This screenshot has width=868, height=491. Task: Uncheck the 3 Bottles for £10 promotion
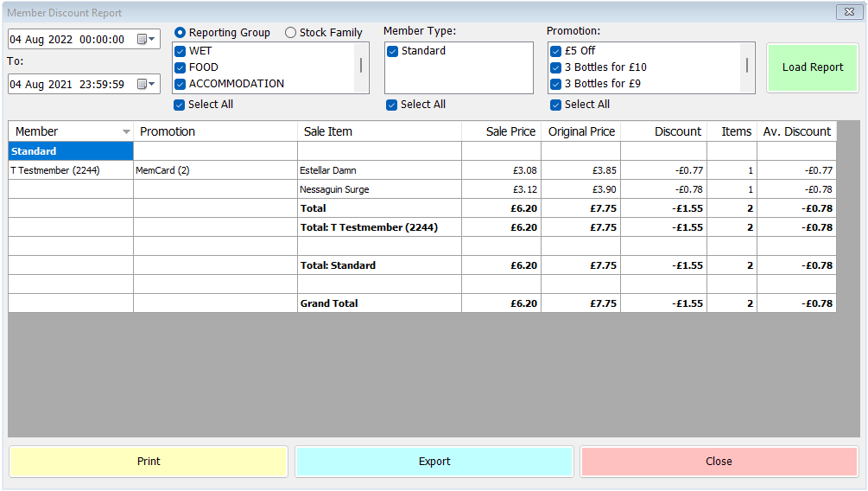tap(556, 67)
